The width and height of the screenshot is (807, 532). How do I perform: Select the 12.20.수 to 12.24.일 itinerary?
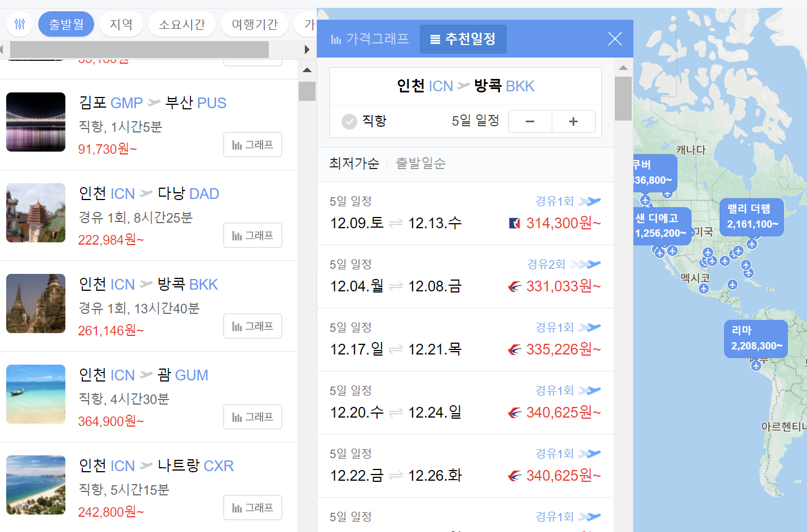pyautogui.click(x=465, y=403)
